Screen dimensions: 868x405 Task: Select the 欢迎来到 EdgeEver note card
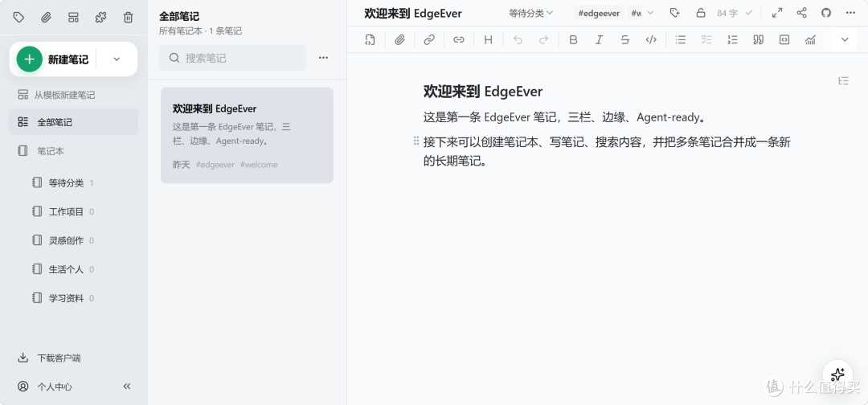247,135
